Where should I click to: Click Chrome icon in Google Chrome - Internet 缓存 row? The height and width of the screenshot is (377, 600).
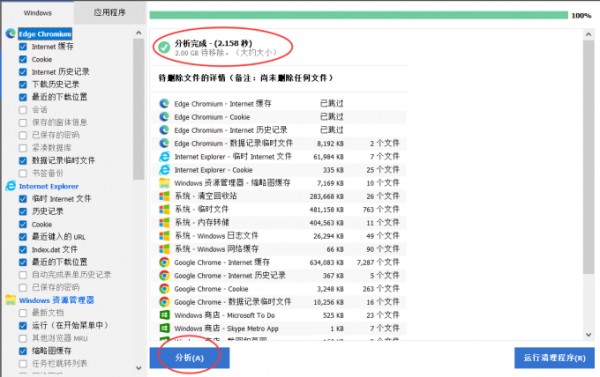click(x=164, y=262)
